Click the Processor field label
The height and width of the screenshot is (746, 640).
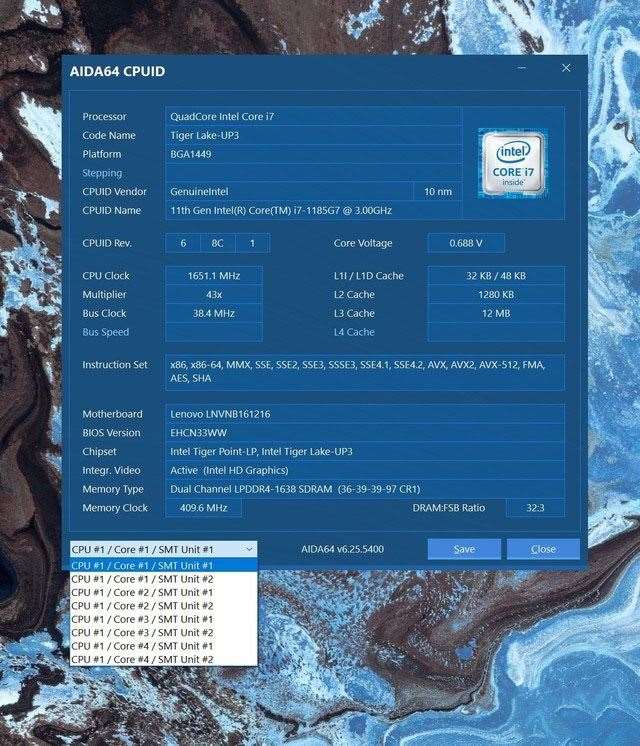tap(104, 117)
